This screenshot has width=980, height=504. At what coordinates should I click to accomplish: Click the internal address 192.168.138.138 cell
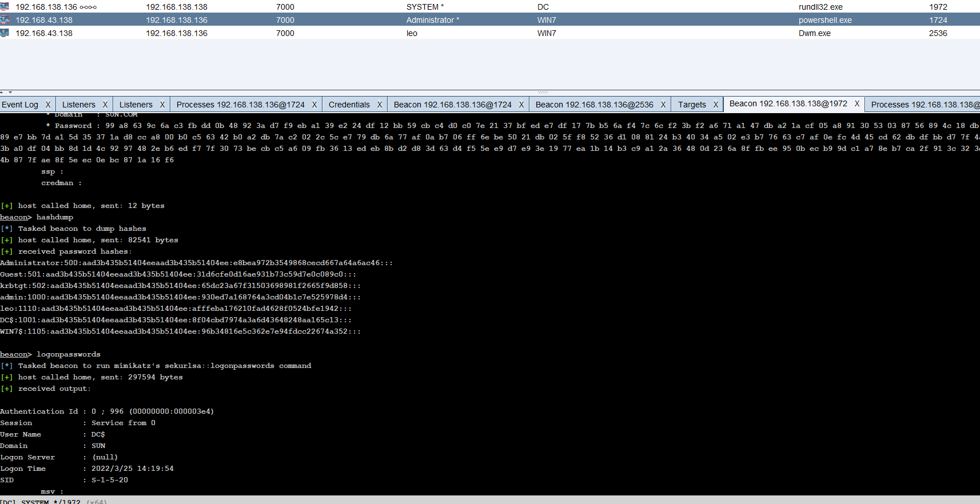coord(177,7)
